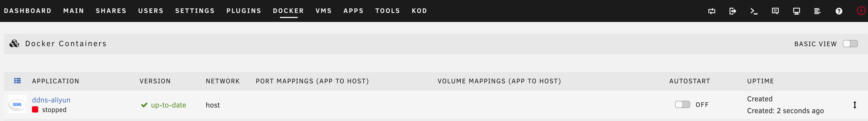Click the reorder arrow handle for ddns-aliyun

(855, 105)
